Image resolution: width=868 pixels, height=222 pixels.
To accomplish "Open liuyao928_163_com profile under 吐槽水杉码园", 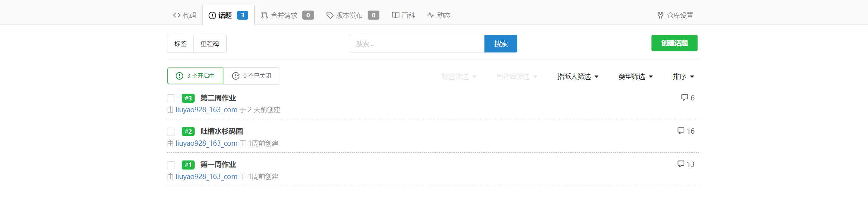I will (206, 143).
